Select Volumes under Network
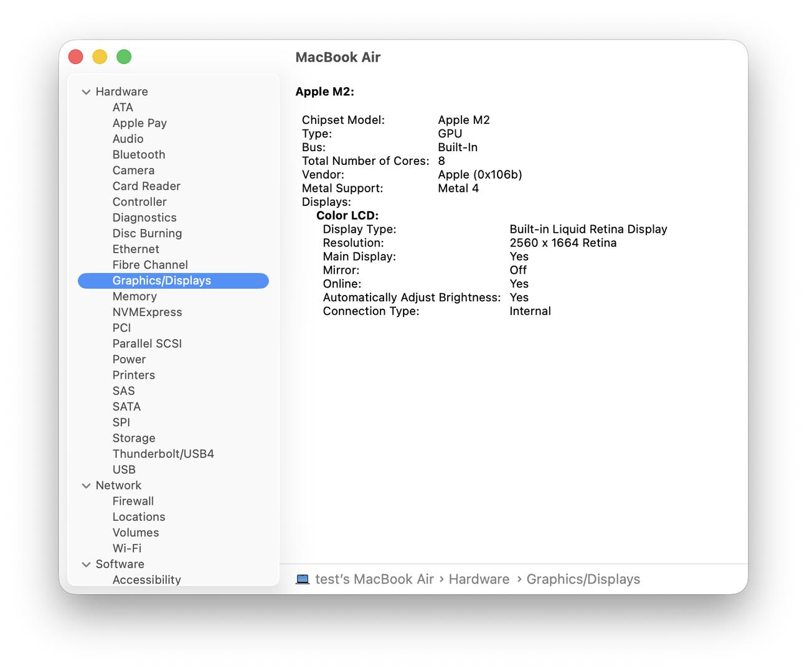807x672 pixels. point(136,533)
